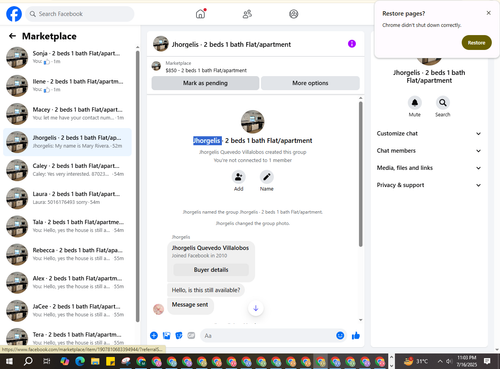Expand Chat members section

(x=429, y=151)
